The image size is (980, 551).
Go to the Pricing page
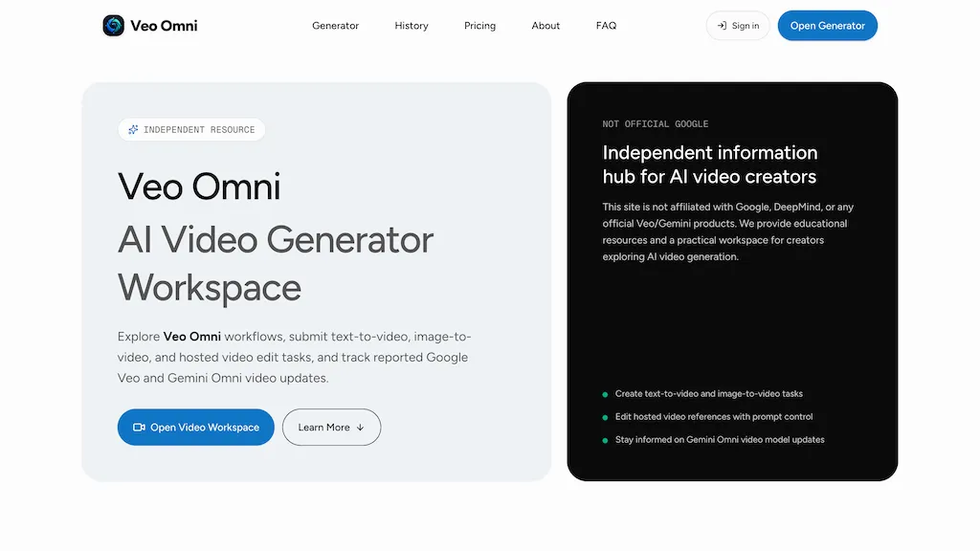480,26
